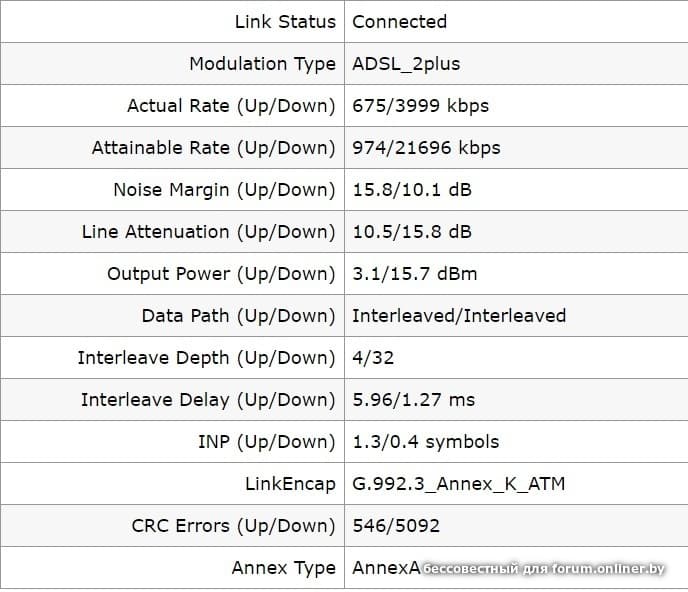Click the forum.onliner.by watermark text
This screenshot has width=688, height=592.
(x=543, y=569)
